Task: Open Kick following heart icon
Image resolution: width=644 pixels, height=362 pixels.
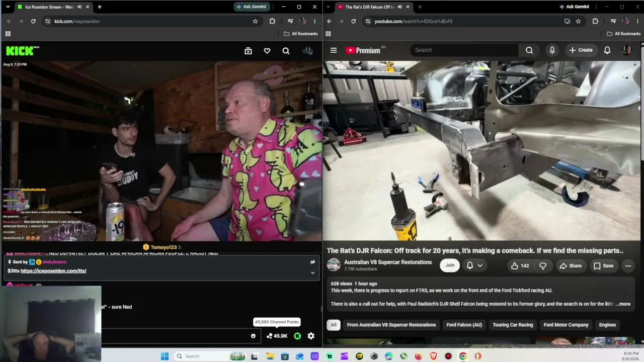Action: tap(267, 51)
